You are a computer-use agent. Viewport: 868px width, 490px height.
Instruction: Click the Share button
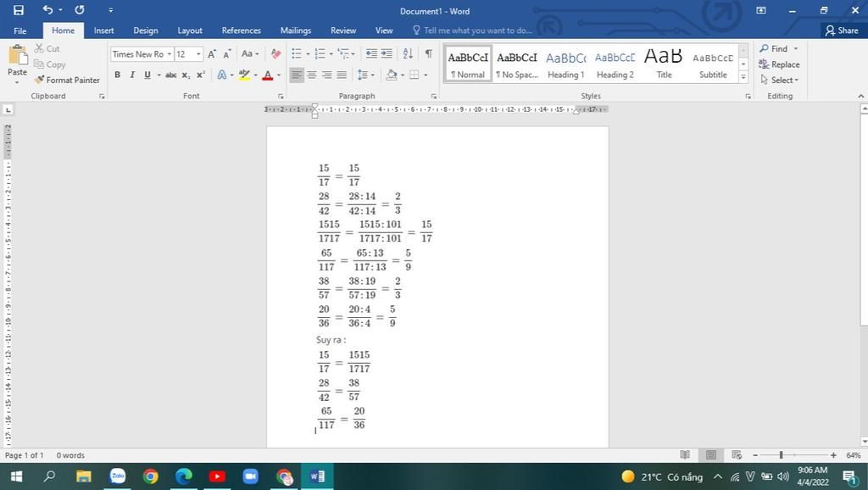click(x=842, y=31)
